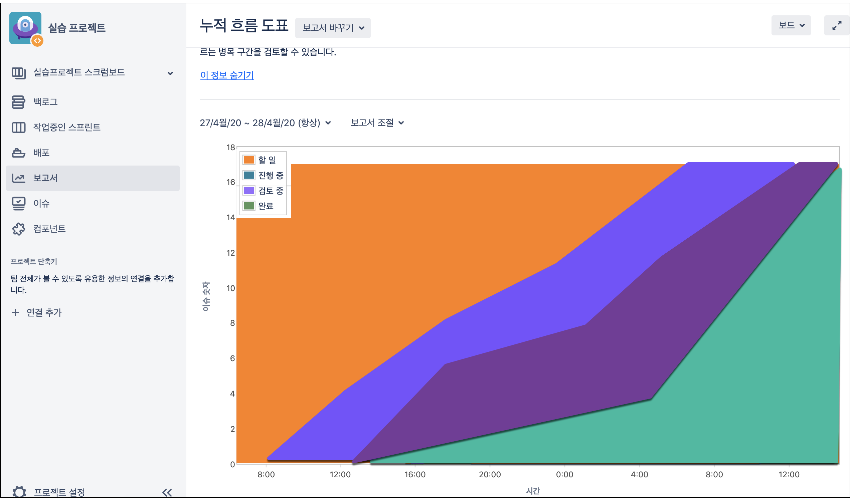
Task: Click the reports (보고서) chart icon
Action: (18, 178)
